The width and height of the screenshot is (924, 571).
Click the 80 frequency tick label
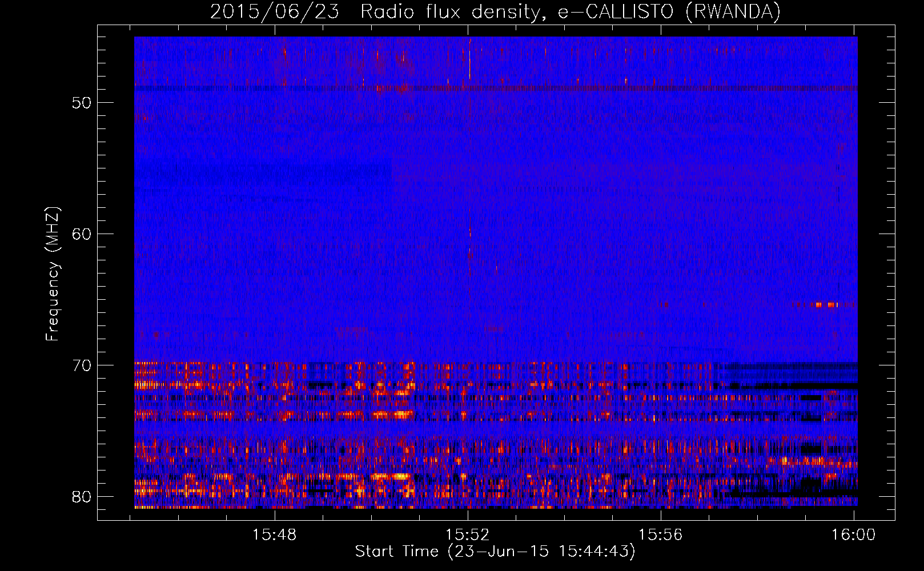pyautogui.click(x=82, y=496)
